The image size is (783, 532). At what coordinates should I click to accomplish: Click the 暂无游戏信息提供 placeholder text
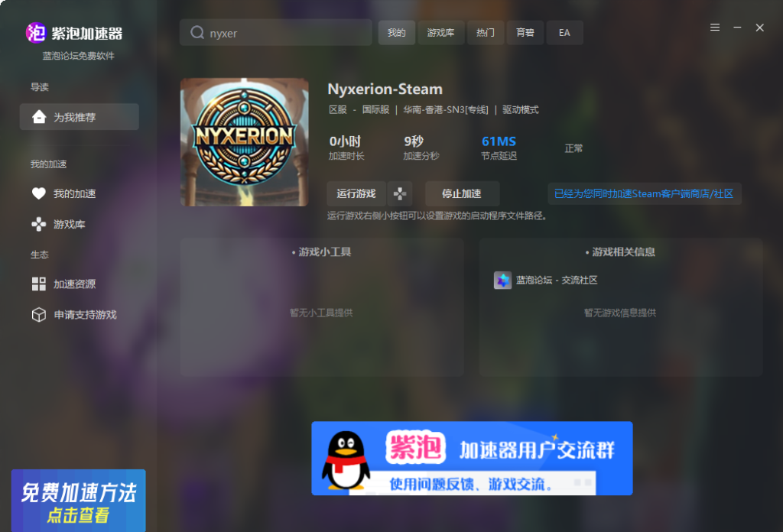620,313
